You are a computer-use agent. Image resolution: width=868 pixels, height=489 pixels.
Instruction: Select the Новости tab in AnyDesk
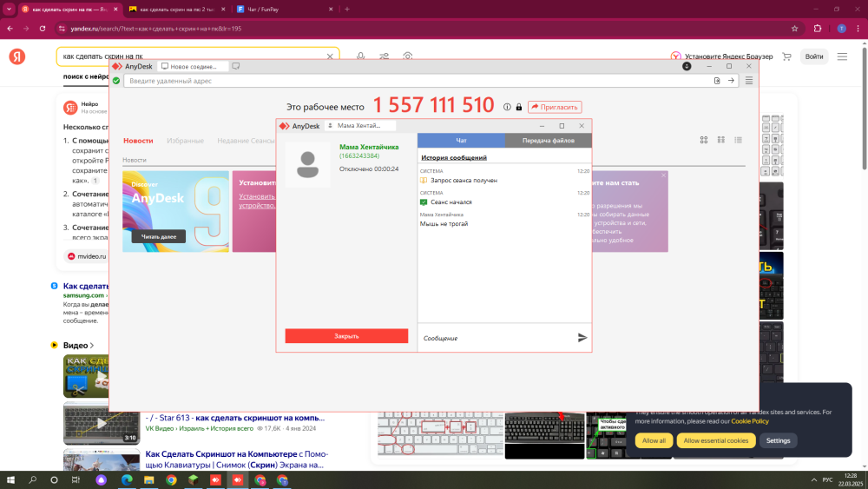[x=138, y=141]
